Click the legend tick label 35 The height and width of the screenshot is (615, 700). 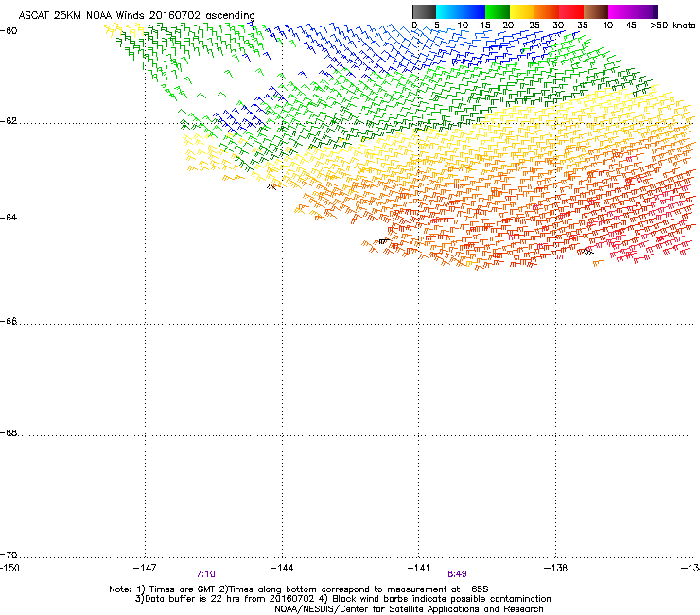tap(583, 26)
